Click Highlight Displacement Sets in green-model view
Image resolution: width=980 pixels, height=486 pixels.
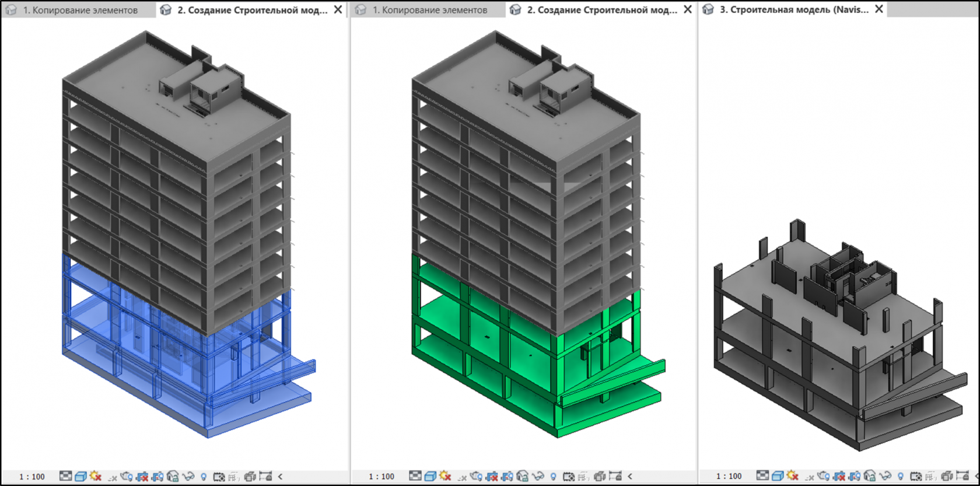(x=599, y=476)
